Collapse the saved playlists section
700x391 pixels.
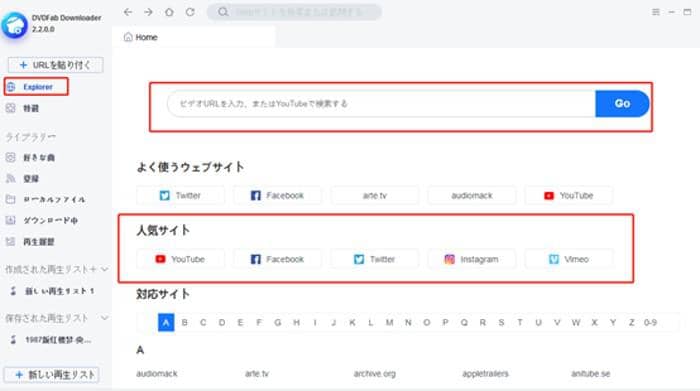point(104,318)
